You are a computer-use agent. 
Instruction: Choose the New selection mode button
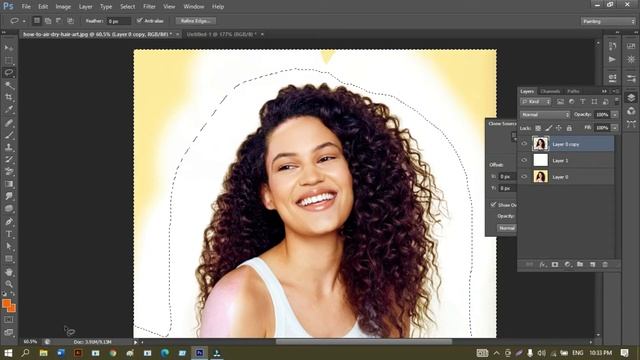point(37,20)
